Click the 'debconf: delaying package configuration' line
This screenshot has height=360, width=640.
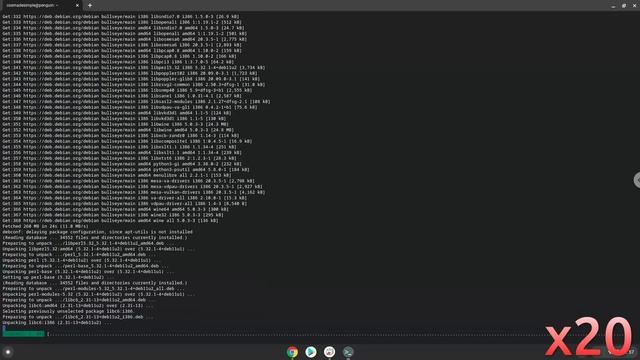click(x=98, y=232)
